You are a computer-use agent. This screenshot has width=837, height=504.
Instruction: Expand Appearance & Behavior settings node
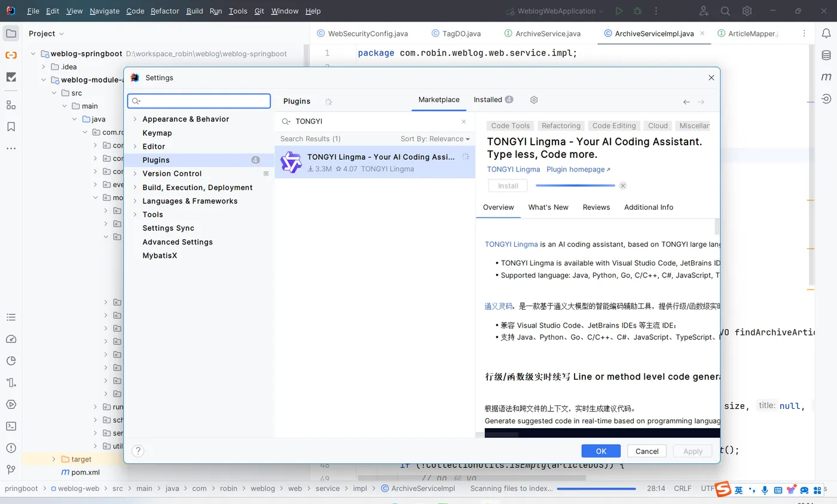(x=135, y=119)
